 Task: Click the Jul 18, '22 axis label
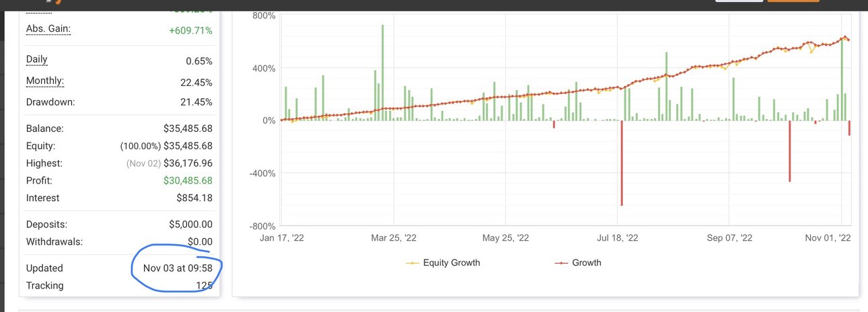click(617, 238)
